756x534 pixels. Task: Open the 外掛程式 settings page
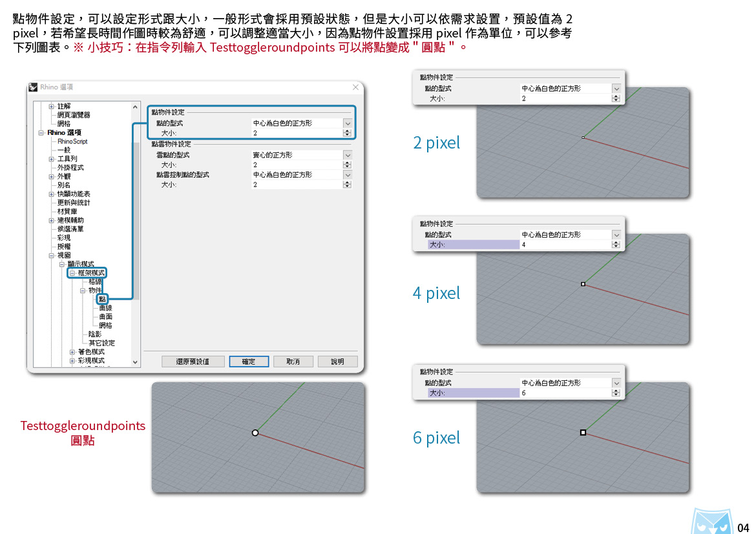pos(70,168)
